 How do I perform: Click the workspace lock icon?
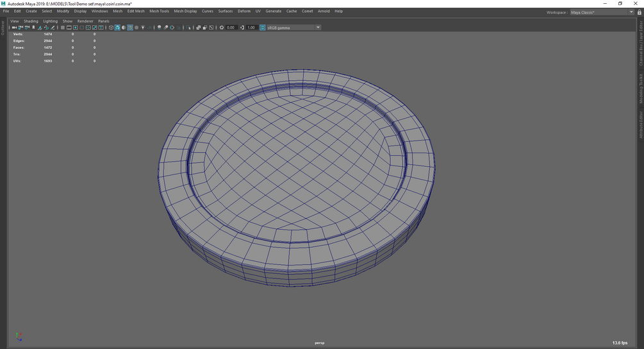[639, 12]
